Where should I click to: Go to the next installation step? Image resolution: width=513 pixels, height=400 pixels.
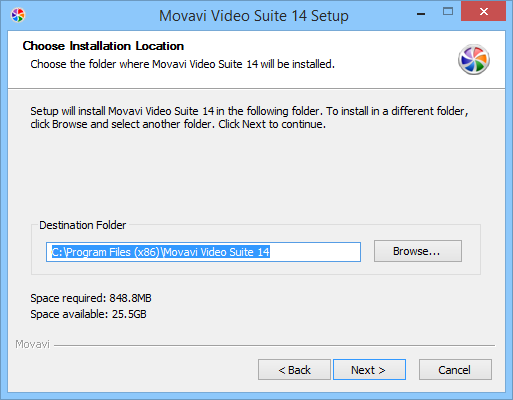pyautogui.click(x=369, y=370)
